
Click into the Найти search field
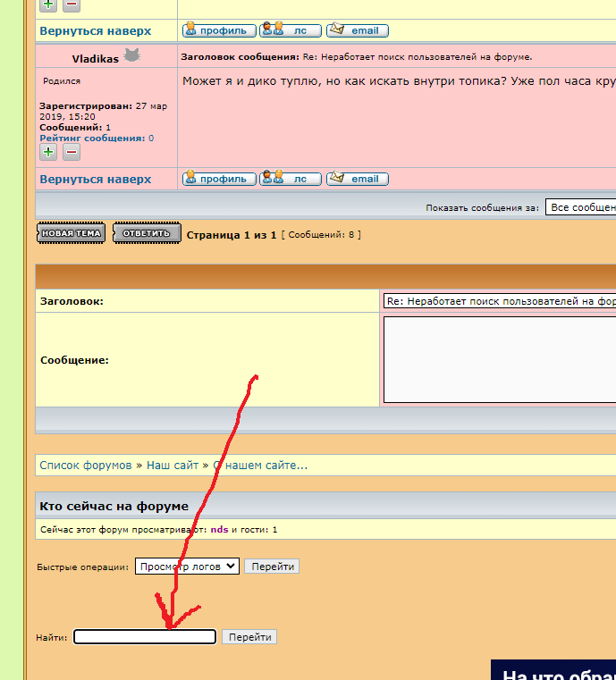tap(145, 637)
